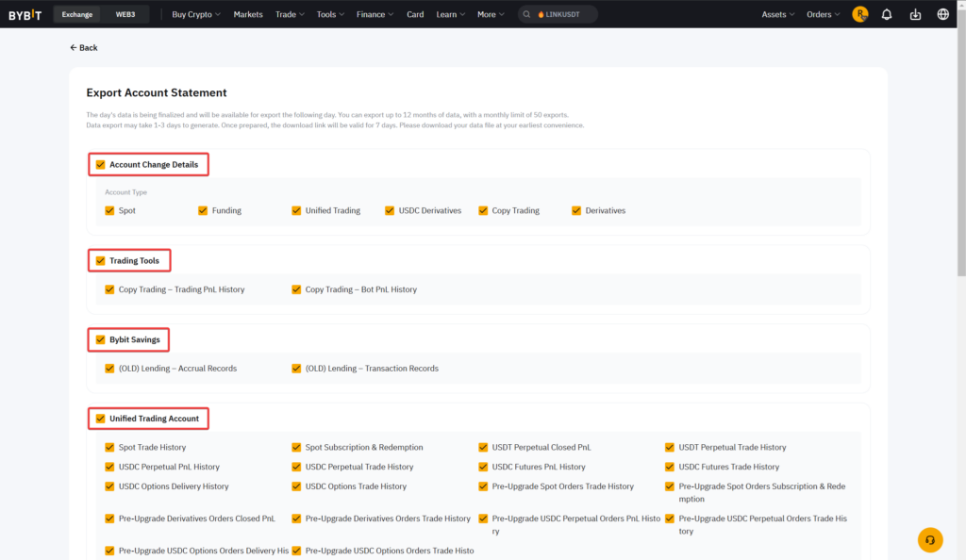Switch to the Exchange tab
The height and width of the screenshot is (560, 966).
tap(77, 14)
